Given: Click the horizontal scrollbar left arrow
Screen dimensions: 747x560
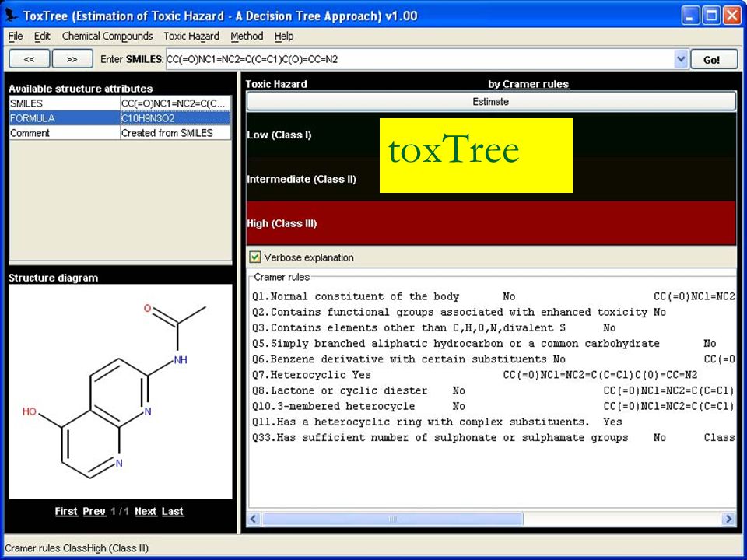Looking at the screenshot, I should click(254, 519).
